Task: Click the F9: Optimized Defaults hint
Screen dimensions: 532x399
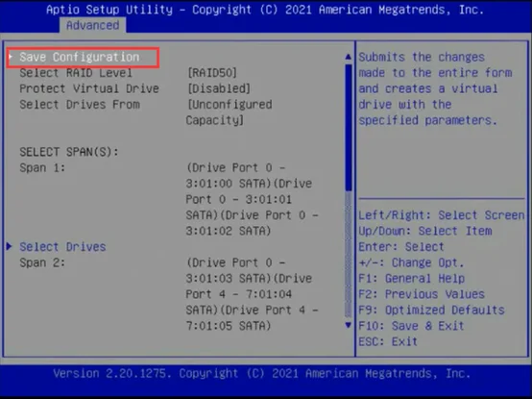Action: click(431, 311)
